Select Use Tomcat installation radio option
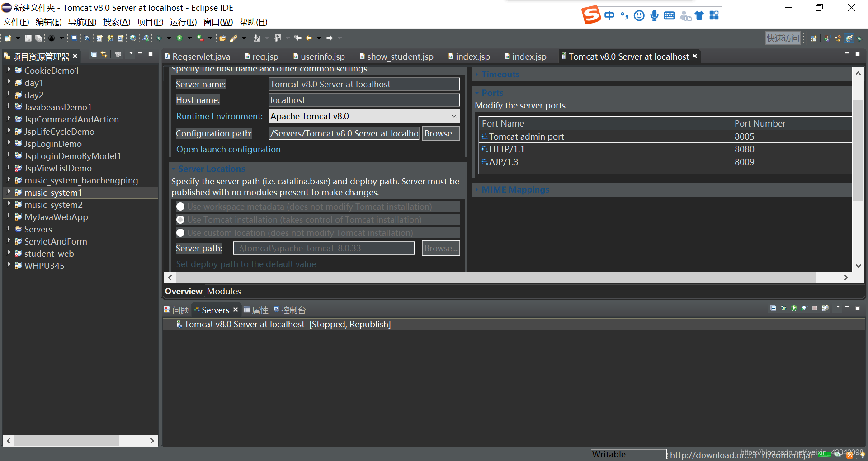This screenshot has width=868, height=461. pos(180,220)
